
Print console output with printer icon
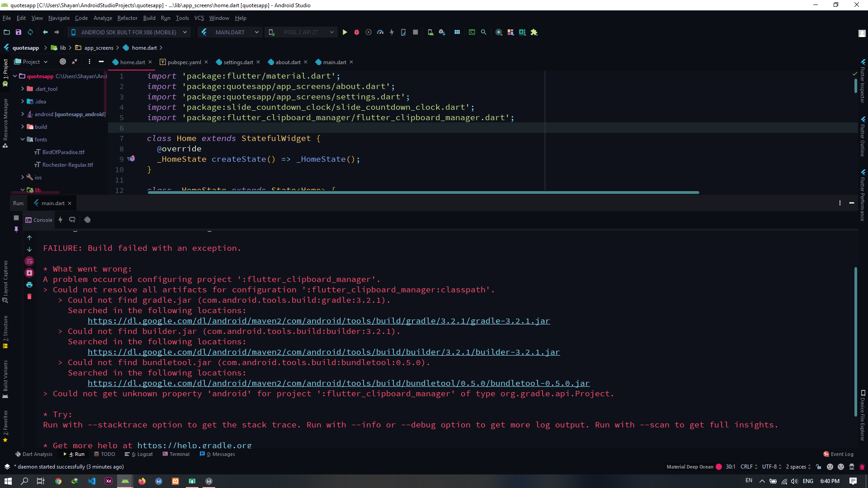[29, 285]
